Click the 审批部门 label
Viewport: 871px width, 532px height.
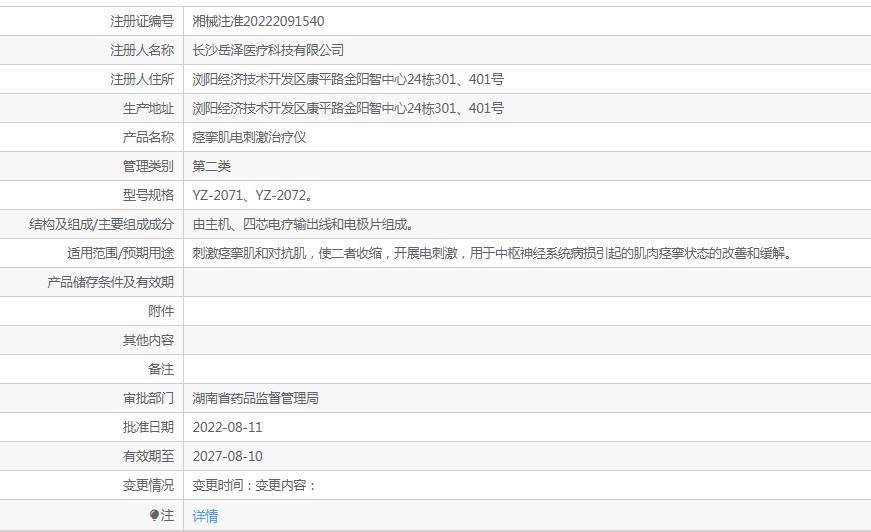point(148,398)
